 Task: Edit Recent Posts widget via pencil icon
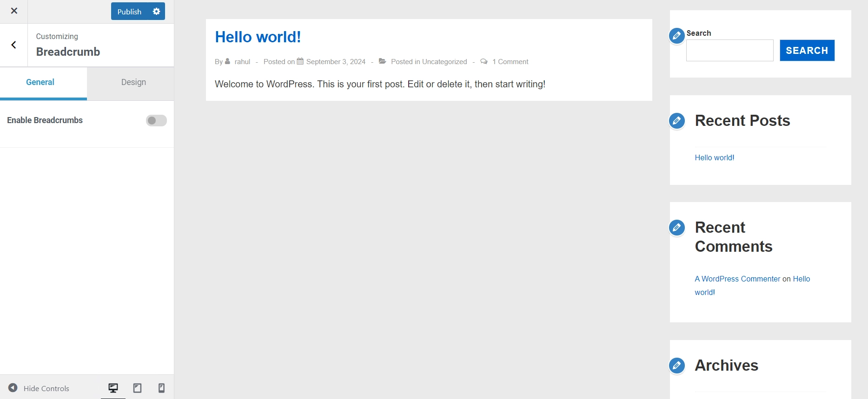point(677,121)
